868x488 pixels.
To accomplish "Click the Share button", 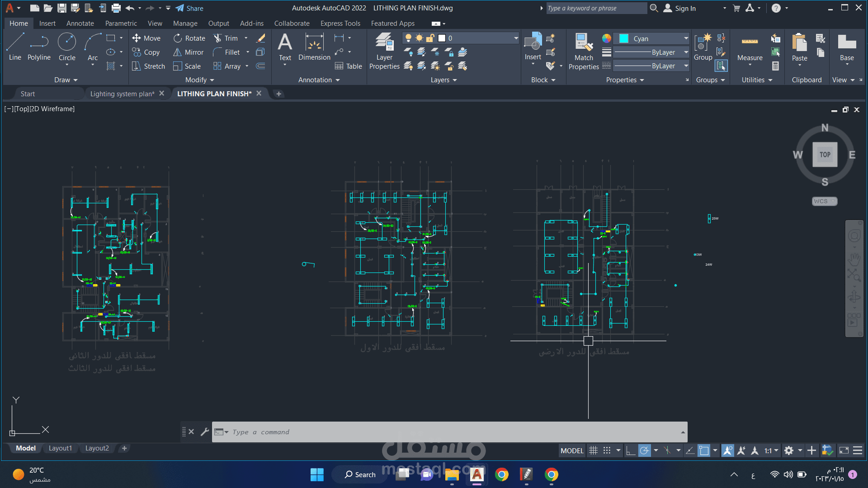I will point(189,8).
